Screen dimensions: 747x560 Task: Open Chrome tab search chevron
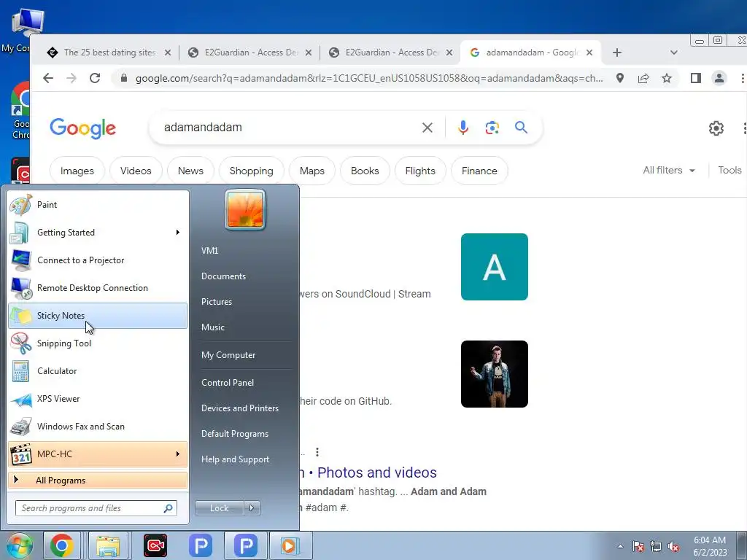click(673, 52)
